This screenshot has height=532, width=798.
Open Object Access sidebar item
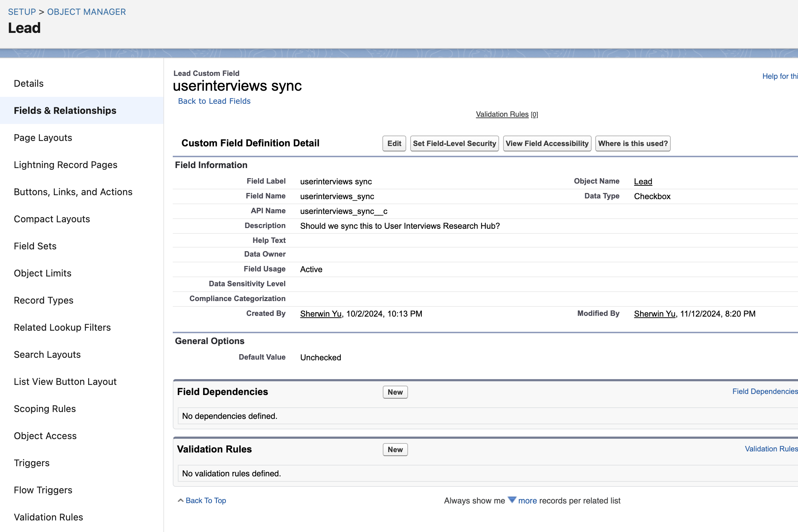pyautogui.click(x=45, y=436)
